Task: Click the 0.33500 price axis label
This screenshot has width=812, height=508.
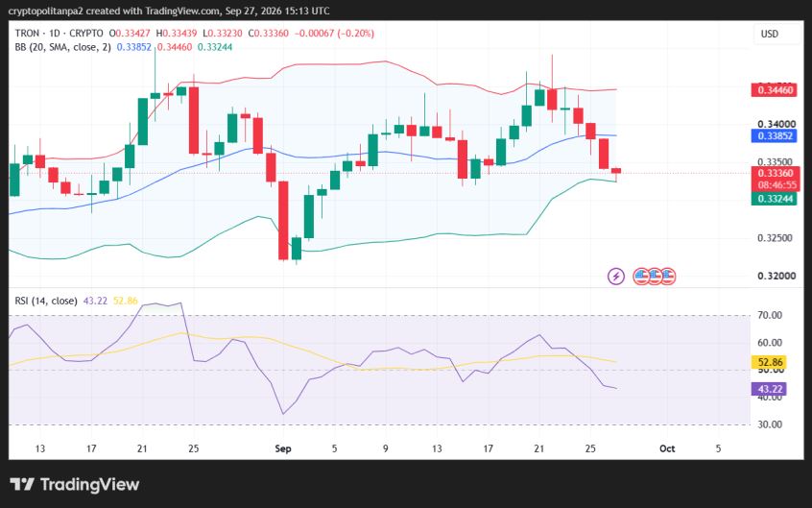Action: (776, 161)
